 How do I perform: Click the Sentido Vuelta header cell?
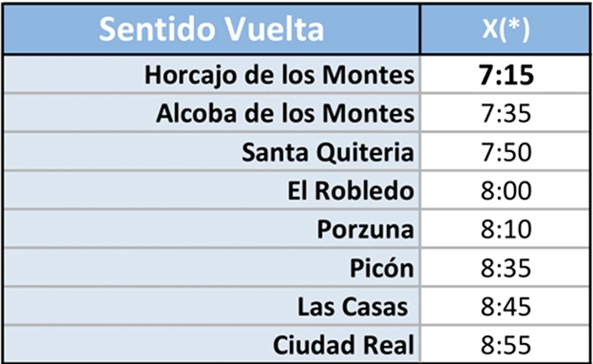tap(211, 29)
